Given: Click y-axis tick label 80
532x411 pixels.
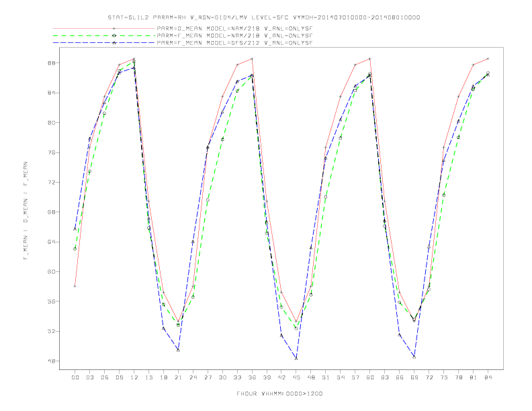Looking at the screenshot, I should 51,123.
